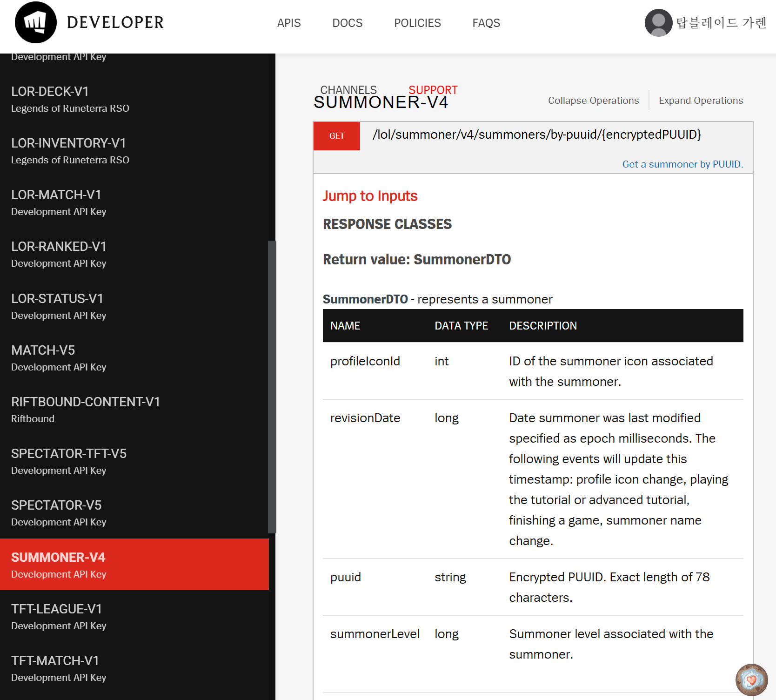Click the red GET method button
Screen dimensions: 776x700
tap(337, 136)
